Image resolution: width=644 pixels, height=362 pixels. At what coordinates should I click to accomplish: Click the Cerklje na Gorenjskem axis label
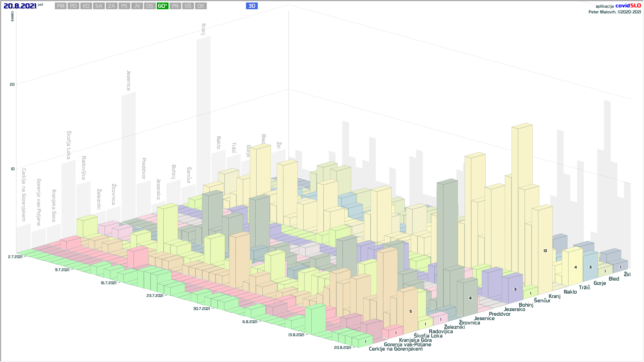pyautogui.click(x=395, y=349)
